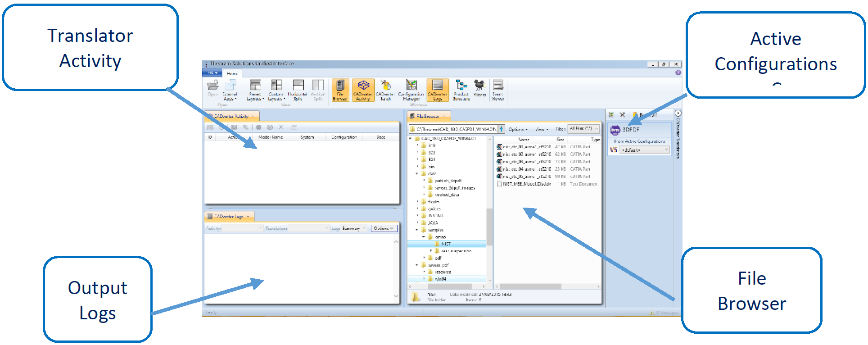868x345 pixels.
Task: Collapse the CAD_18.0_CA5PDF_WIN64.01 root folder
Action: [411, 139]
